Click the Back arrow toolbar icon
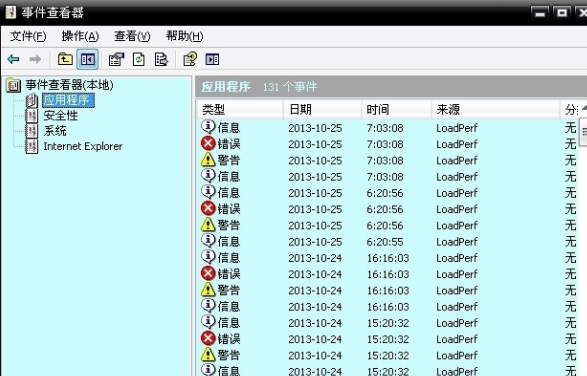587x376 pixels. click(x=13, y=59)
